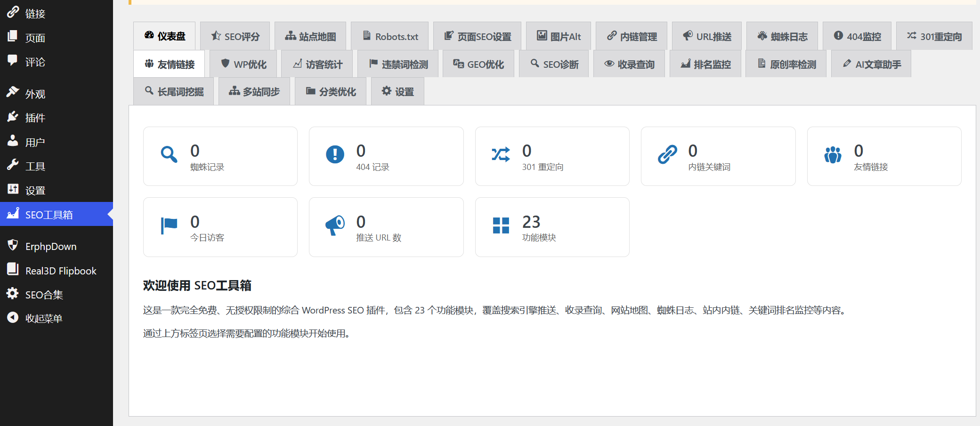Open the 排名监控 tab
The image size is (980, 426).
[x=705, y=64]
